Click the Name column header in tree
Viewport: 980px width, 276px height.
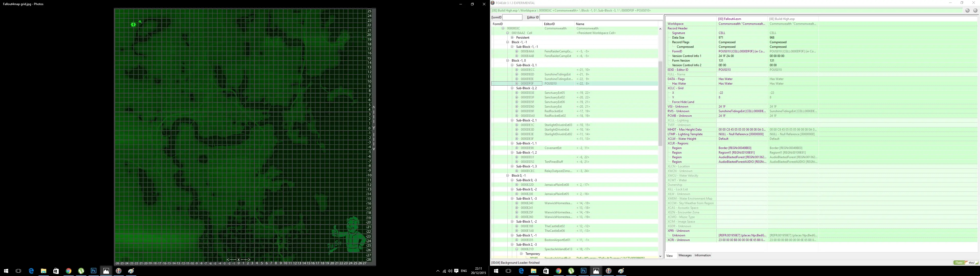coord(616,24)
